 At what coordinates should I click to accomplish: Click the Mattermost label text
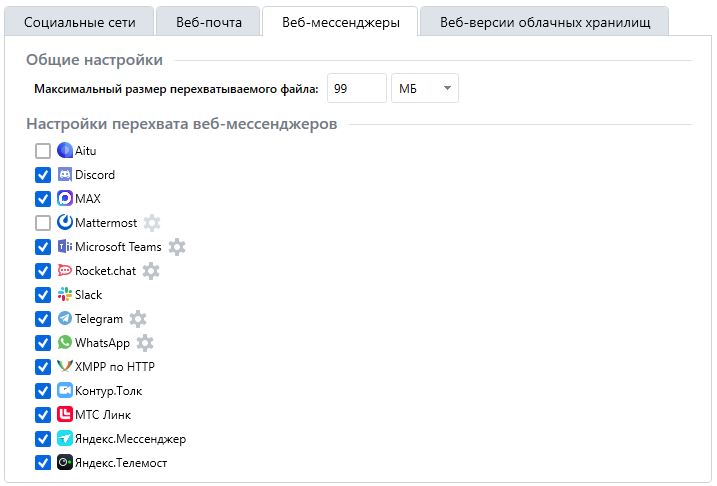click(x=106, y=223)
